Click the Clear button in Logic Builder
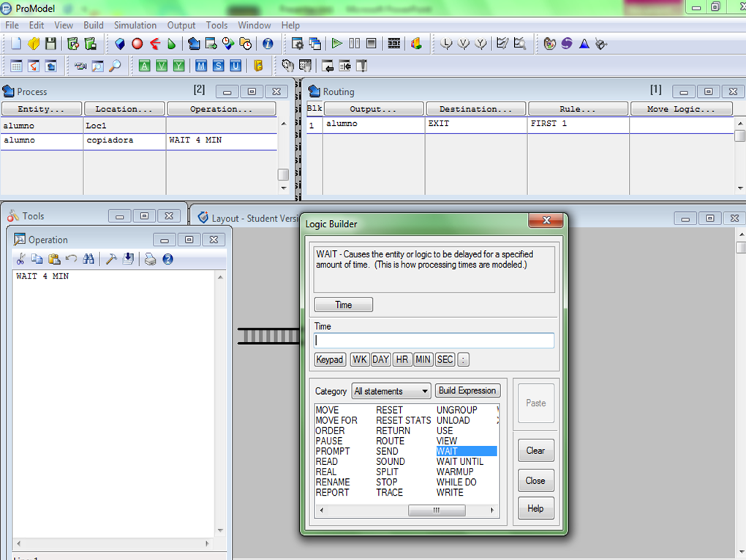Viewport: 746px width, 560px height. 535,450
